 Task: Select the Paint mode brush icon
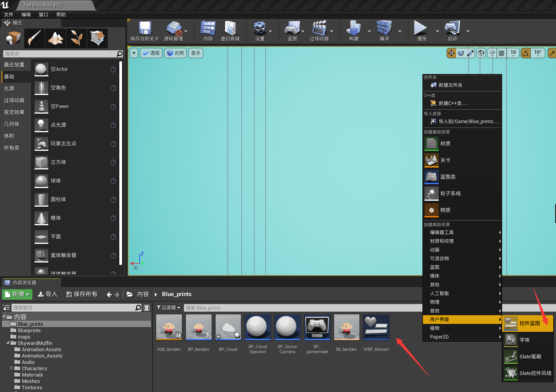click(35, 38)
